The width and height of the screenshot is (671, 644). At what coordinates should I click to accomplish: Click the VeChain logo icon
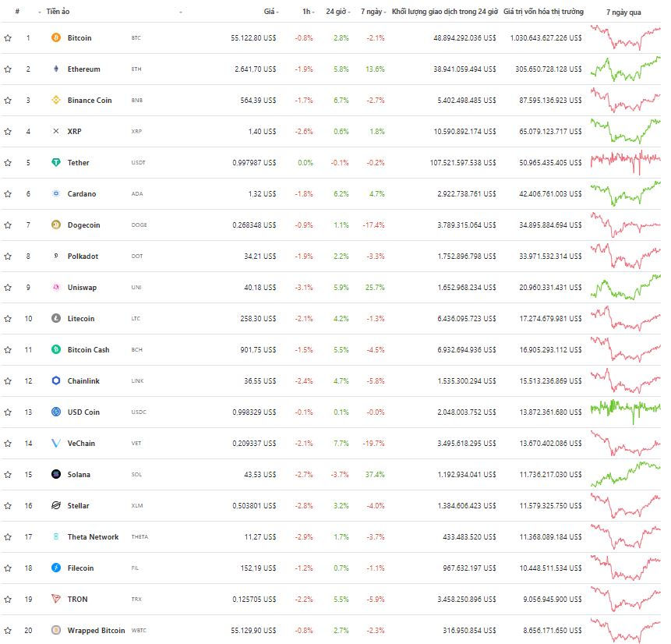(56, 443)
